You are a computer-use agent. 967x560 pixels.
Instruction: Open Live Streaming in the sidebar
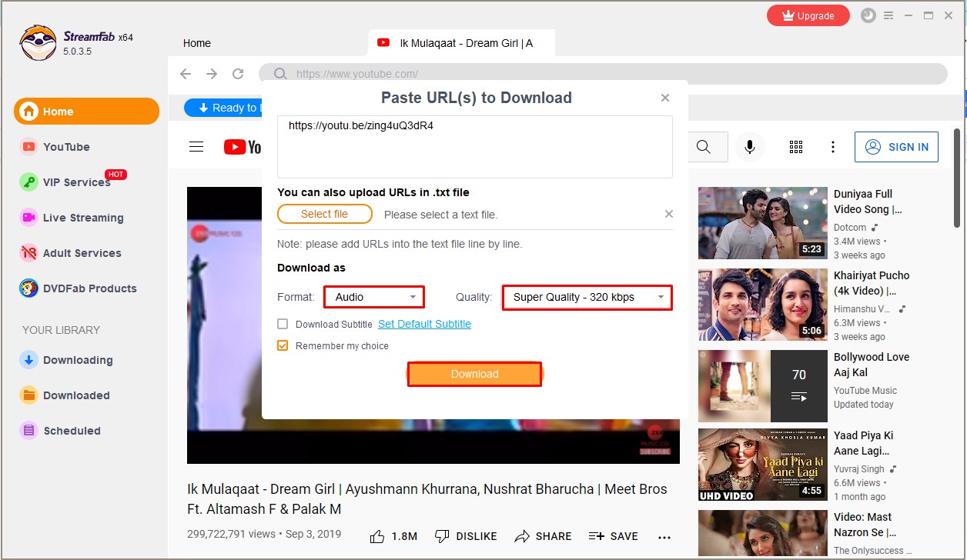coord(72,218)
